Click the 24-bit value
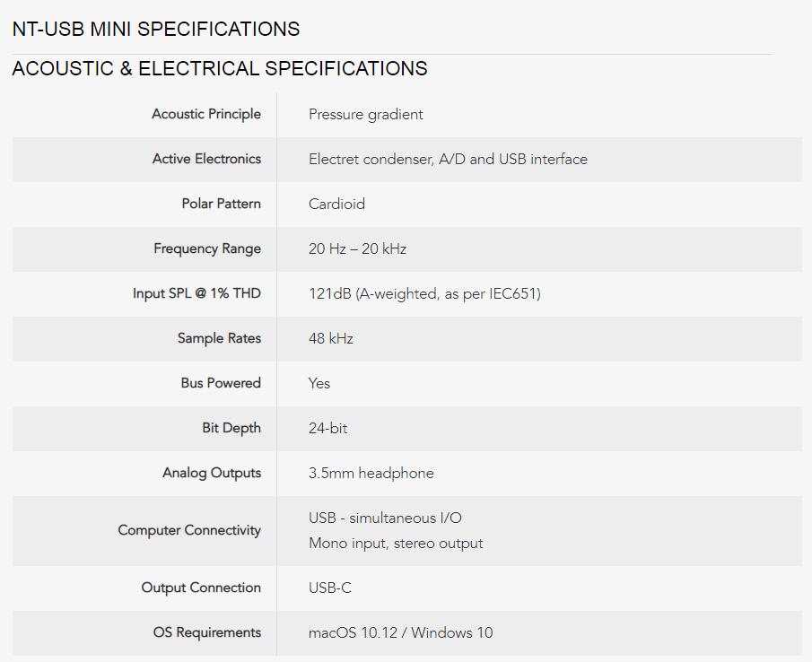This screenshot has height=662, width=812. point(327,428)
